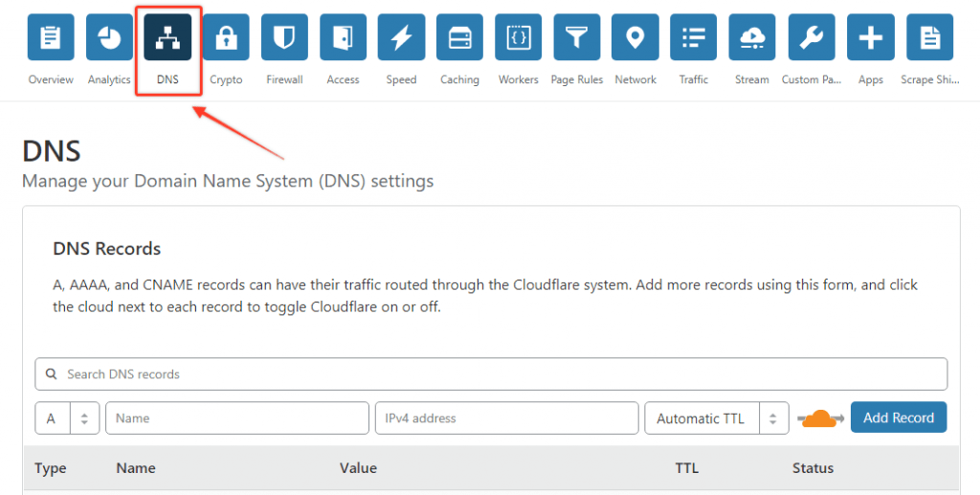Open the Overview clipboard icon

coord(51,37)
